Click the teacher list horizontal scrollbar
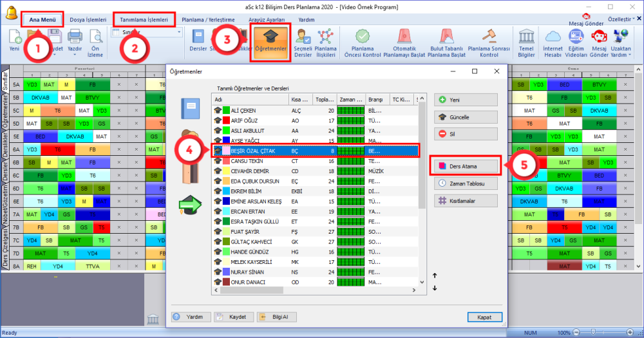 (x=251, y=290)
